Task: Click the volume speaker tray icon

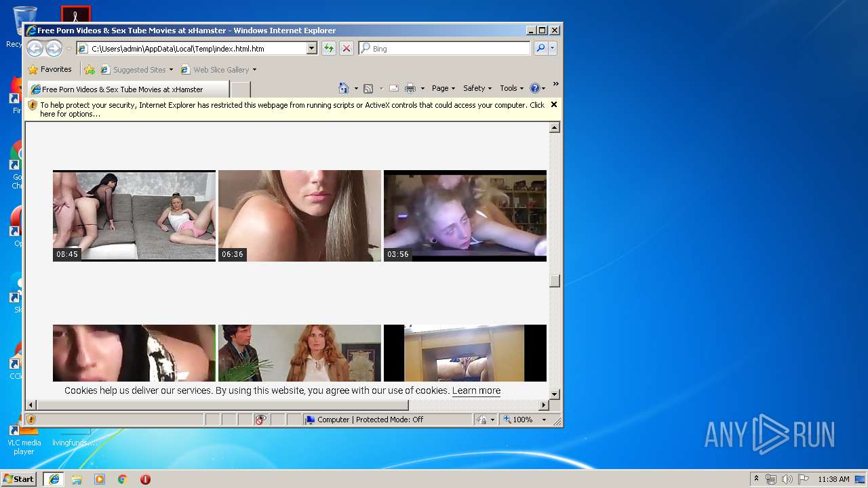Action: tap(787, 479)
